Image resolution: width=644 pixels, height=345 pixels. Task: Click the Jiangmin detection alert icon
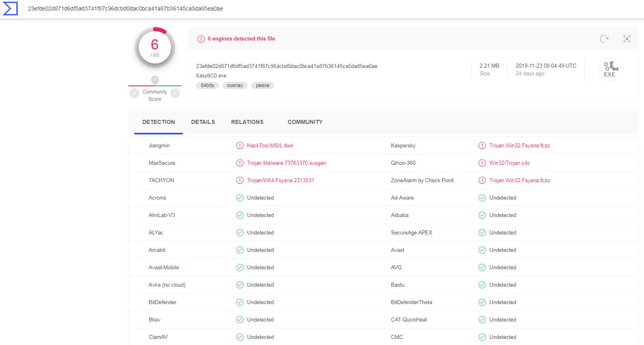tap(240, 145)
